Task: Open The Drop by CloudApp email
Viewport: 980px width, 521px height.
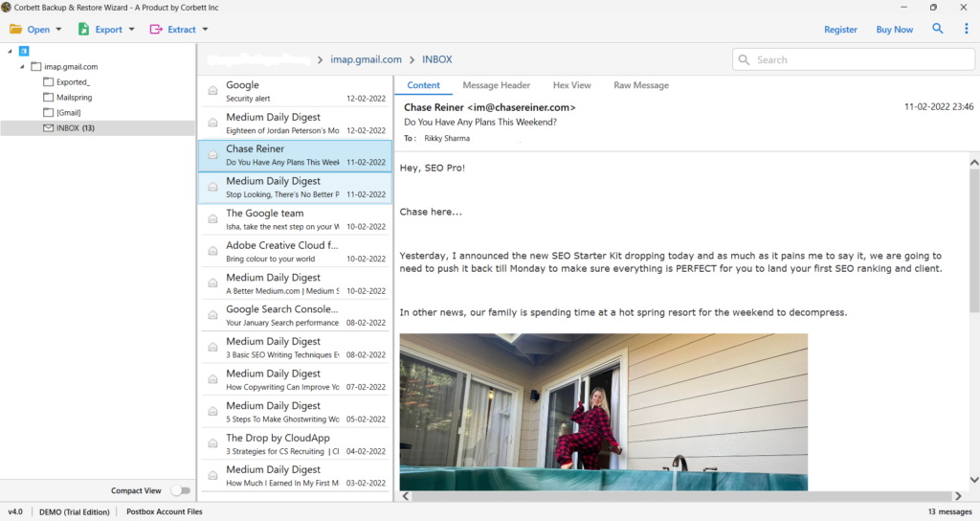Action: tap(296, 444)
